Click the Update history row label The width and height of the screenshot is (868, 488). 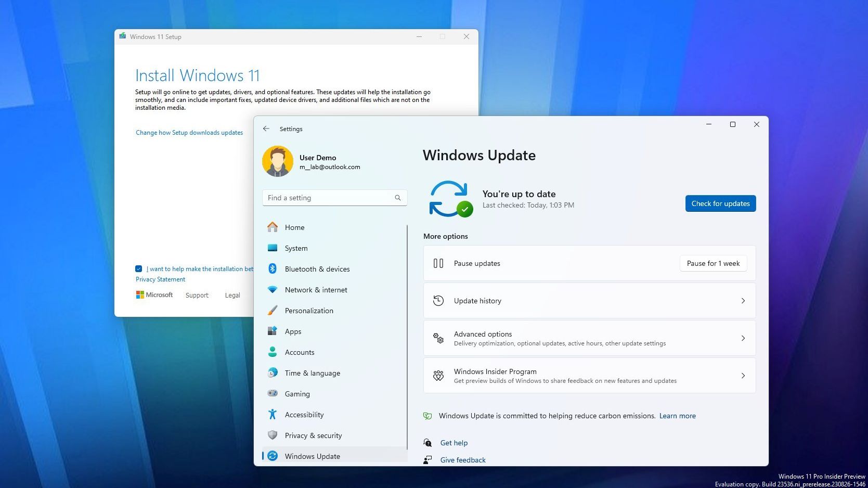coord(477,301)
